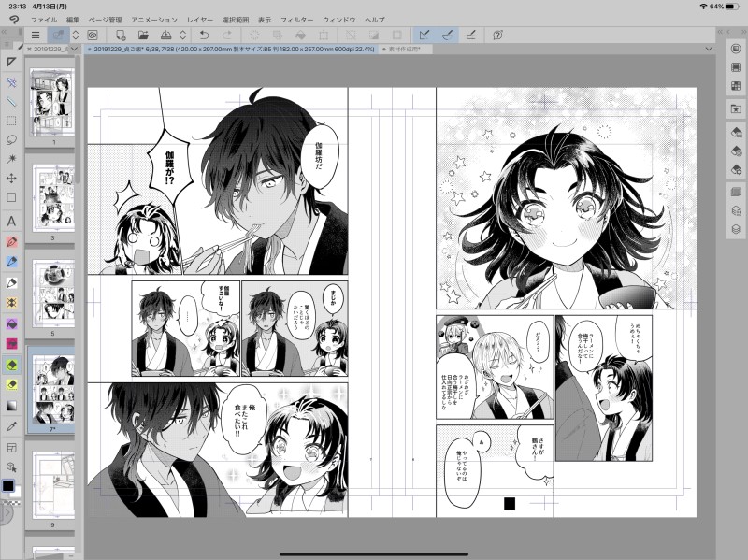Image resolution: width=748 pixels, height=560 pixels.
Task: Click the Scale/Rotate transform icon
Action: pos(324,35)
